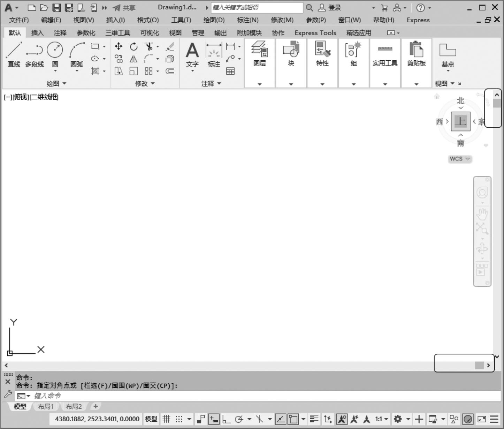Select the 直线 line tool

14,54
